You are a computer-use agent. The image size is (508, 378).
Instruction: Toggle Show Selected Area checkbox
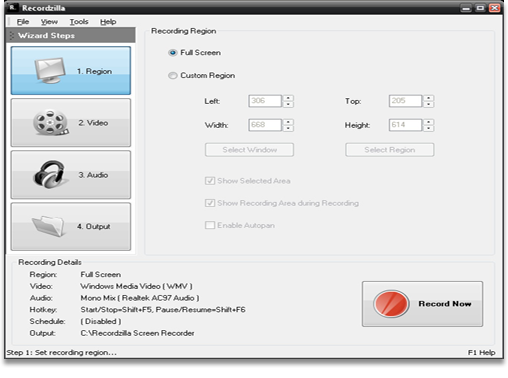[210, 181]
